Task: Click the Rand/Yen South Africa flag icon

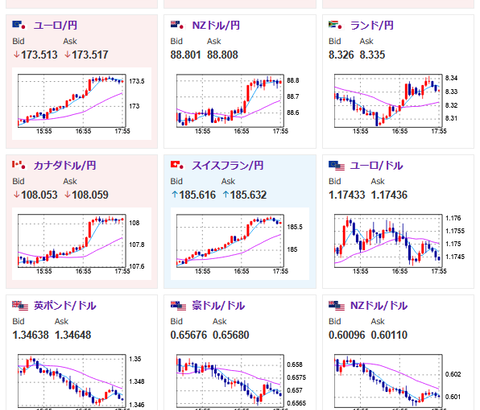Action: 335,25
